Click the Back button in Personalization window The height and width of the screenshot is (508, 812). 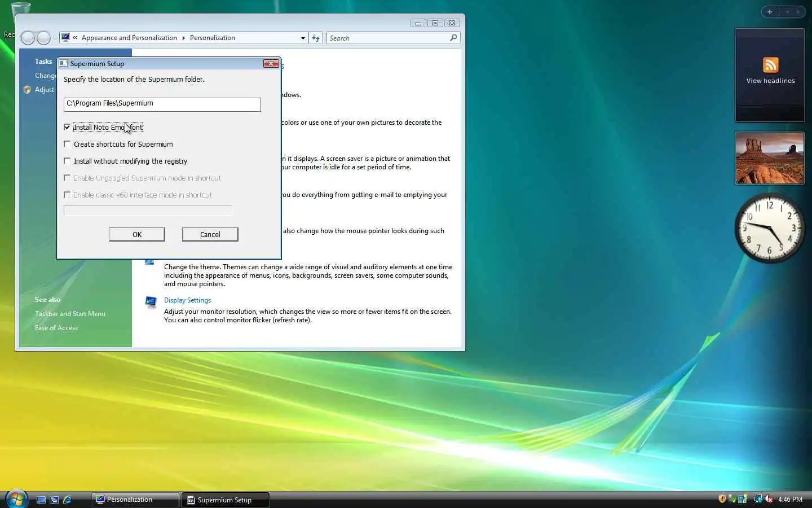click(28, 38)
